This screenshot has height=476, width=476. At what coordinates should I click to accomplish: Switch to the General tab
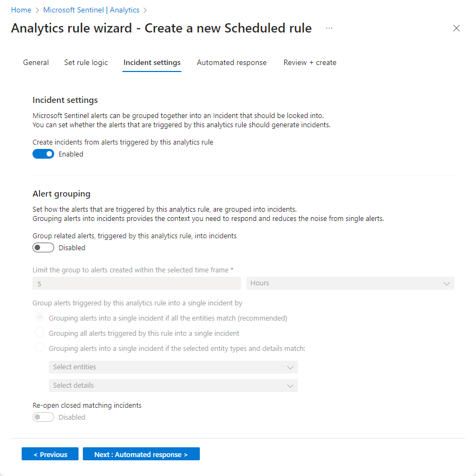point(36,62)
